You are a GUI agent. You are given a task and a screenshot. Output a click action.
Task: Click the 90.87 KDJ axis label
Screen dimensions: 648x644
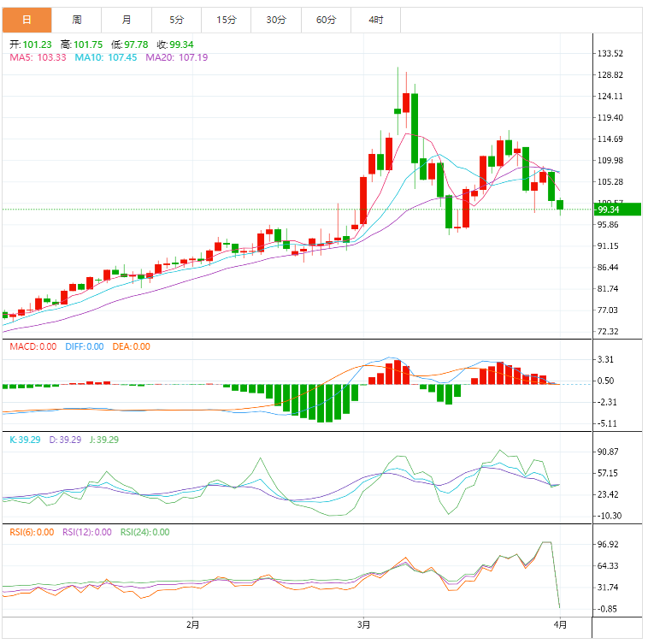[608, 452]
